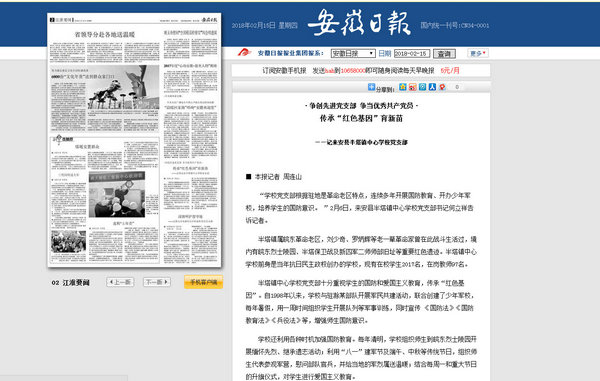Go to the previous page with 上一版
600x381 pixels.
point(120,282)
